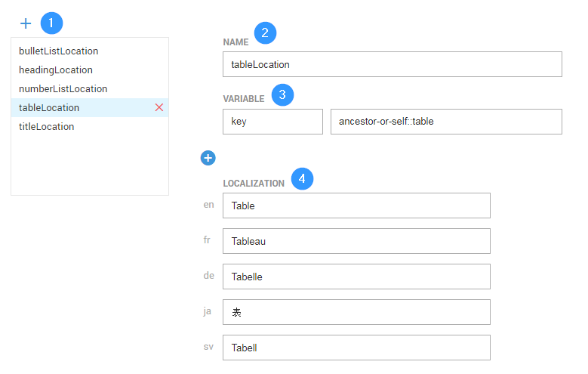Edit the variable key field

click(272, 122)
